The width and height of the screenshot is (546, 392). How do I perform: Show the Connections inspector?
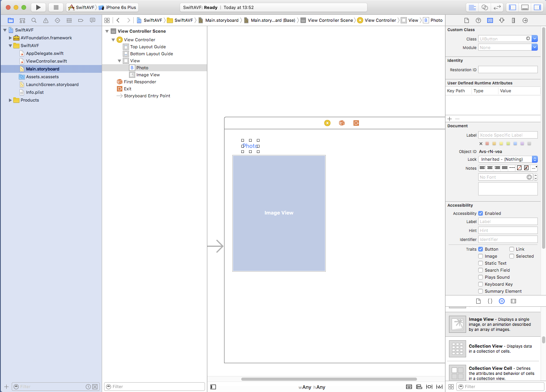(525, 20)
